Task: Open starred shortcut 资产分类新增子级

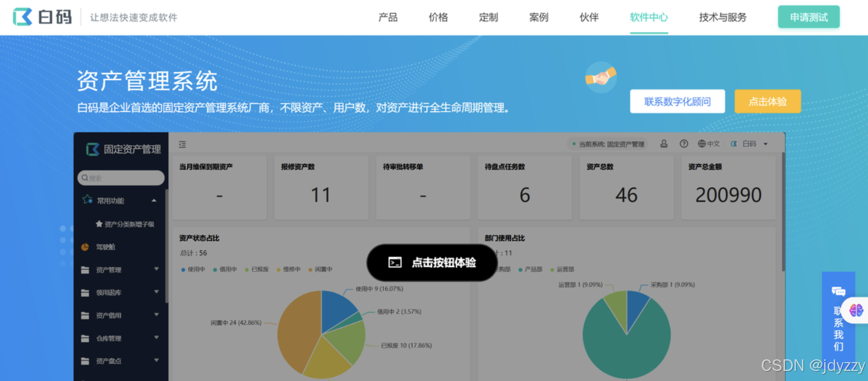Action: 125,224
